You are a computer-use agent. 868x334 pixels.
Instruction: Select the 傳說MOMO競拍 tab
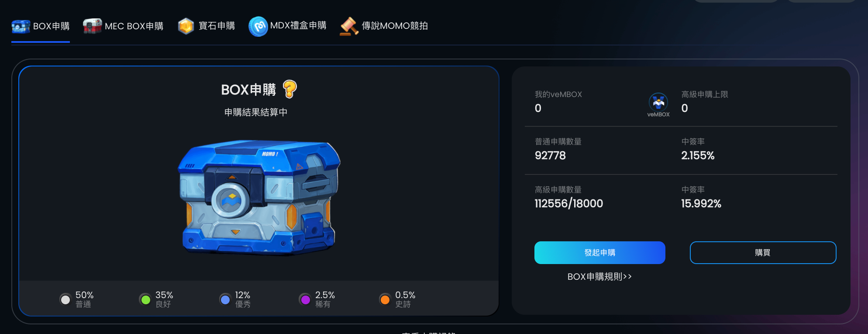[x=395, y=26]
